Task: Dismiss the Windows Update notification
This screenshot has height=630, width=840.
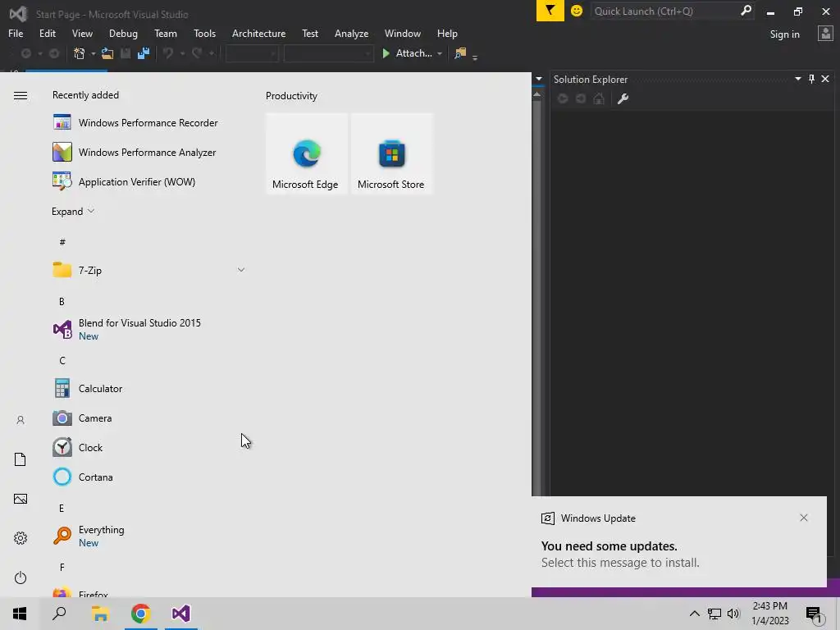Action: (804, 518)
